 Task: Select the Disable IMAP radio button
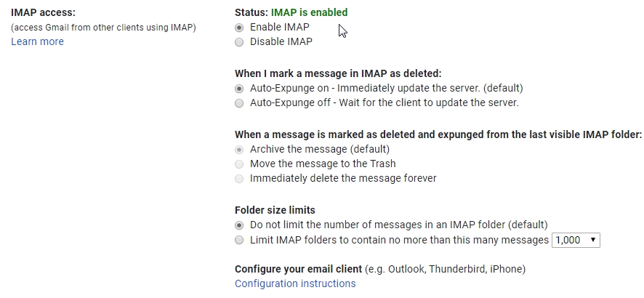coord(239,42)
